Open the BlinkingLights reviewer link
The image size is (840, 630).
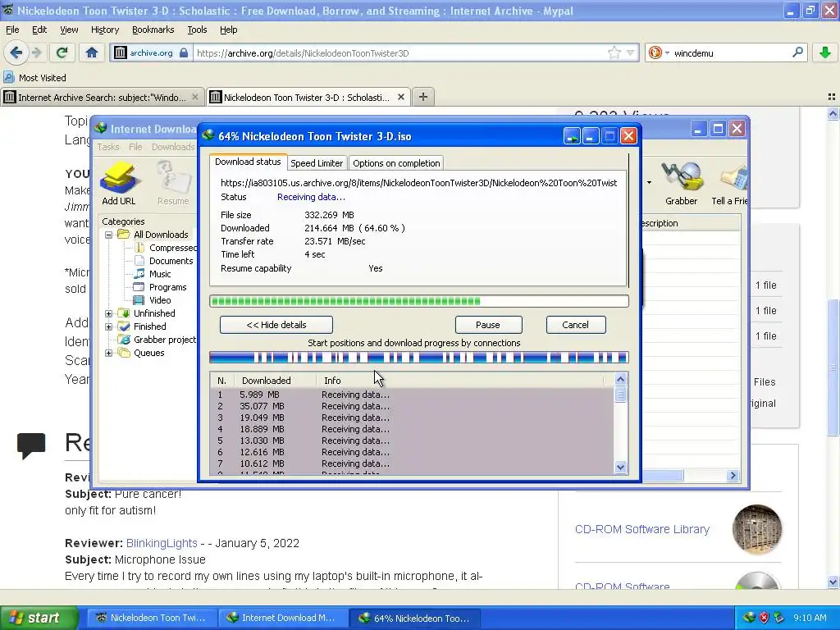[162, 543]
